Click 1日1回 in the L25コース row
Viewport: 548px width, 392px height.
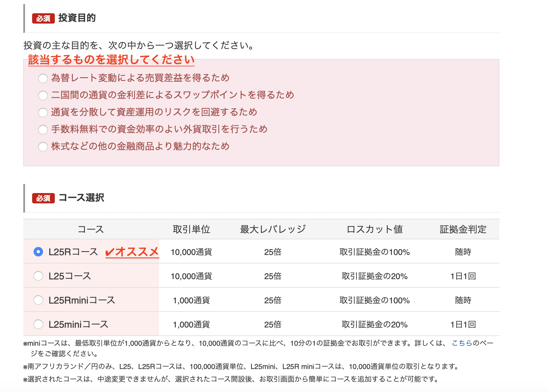tap(463, 276)
